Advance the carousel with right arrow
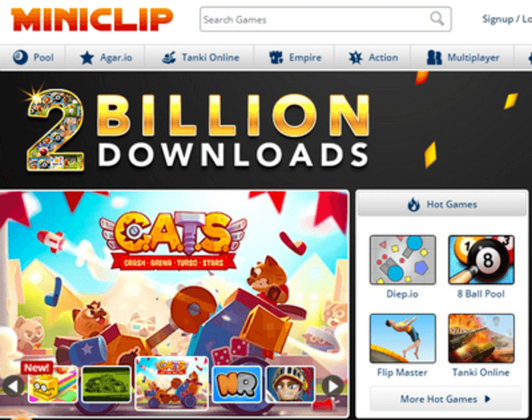 333,386
